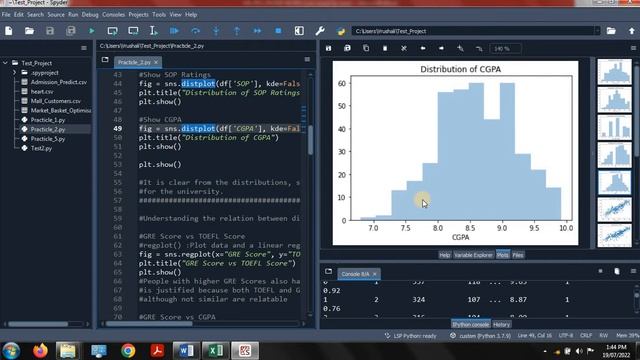The width and height of the screenshot is (640, 360).
Task: Click the project explorer horizontal scrollbar
Action: (x=38, y=324)
